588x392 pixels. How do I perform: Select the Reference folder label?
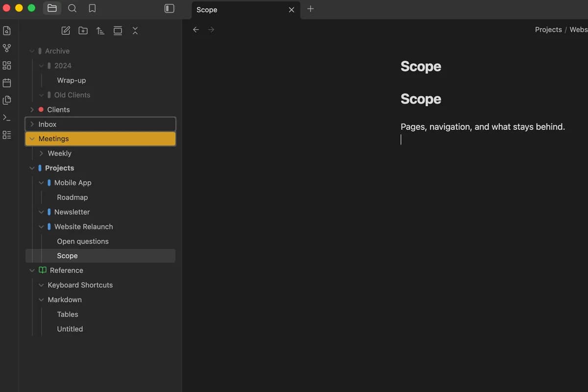click(67, 270)
